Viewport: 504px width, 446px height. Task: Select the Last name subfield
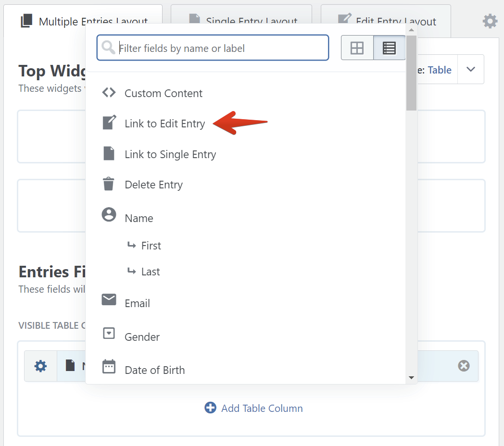151,272
